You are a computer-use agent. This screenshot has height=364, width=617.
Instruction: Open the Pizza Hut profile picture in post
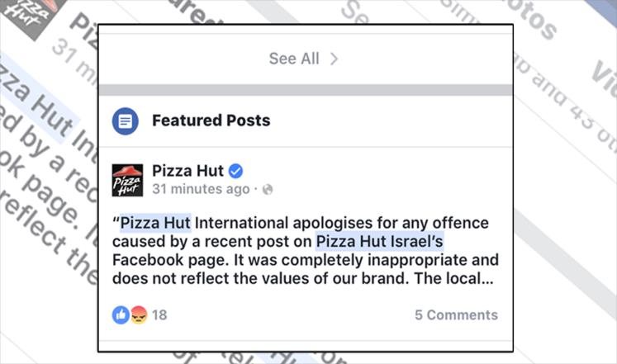coord(127,180)
